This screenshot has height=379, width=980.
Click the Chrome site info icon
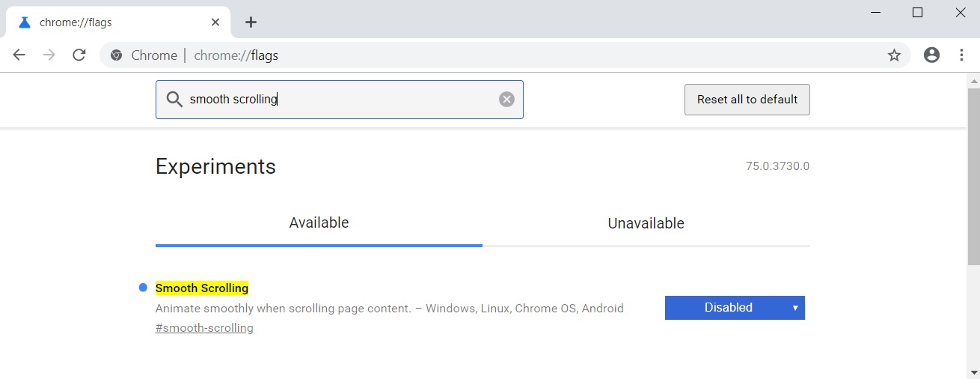(116, 55)
